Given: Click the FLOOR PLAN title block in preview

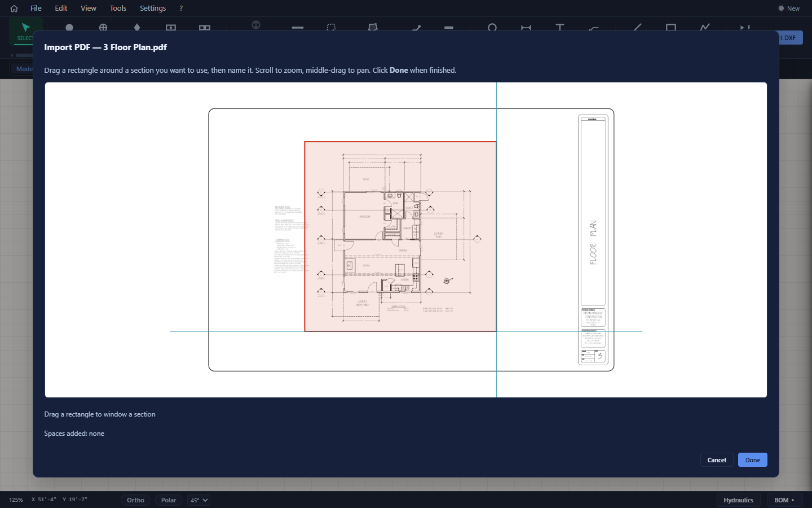Looking at the screenshot, I should (593, 243).
